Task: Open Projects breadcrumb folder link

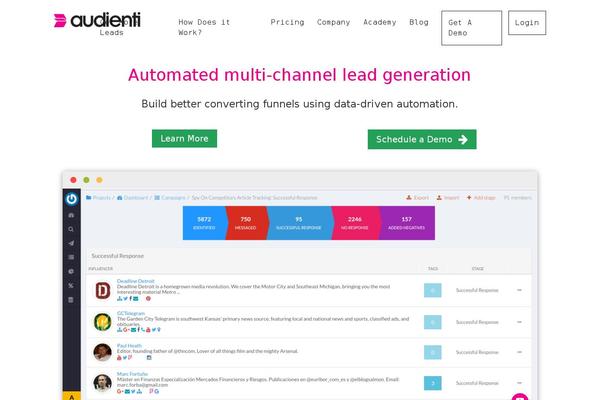Action: (x=99, y=198)
